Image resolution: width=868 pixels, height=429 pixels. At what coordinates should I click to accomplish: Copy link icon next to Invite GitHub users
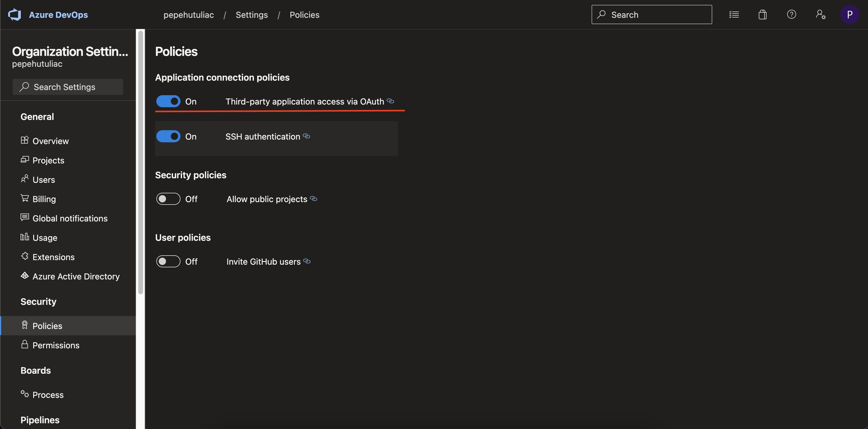click(x=307, y=261)
